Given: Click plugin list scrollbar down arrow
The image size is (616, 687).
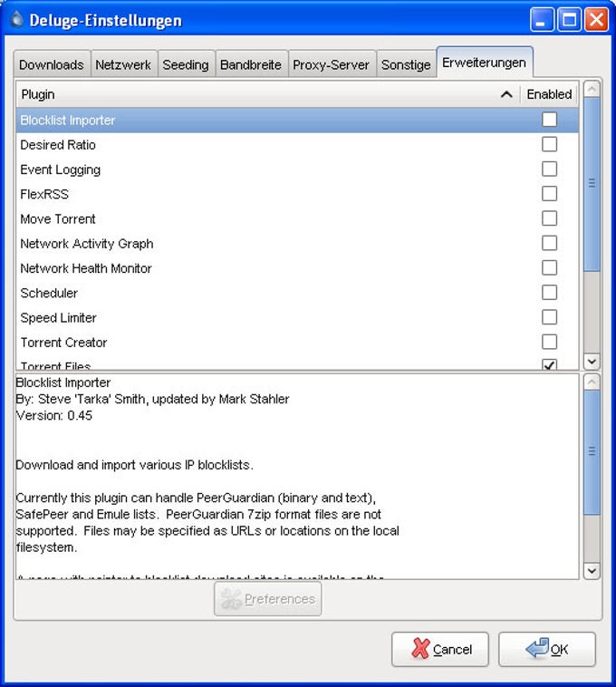Looking at the screenshot, I should click(x=592, y=362).
